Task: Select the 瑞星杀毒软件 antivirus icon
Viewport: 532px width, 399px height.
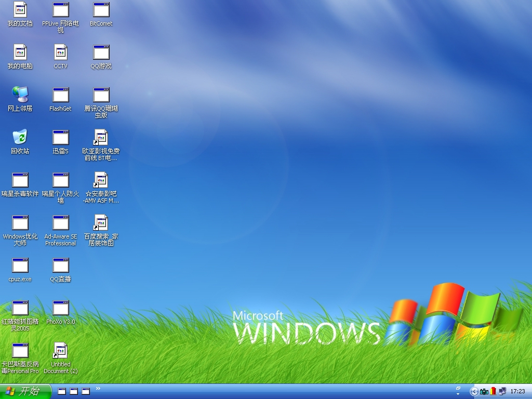Action: (20, 180)
